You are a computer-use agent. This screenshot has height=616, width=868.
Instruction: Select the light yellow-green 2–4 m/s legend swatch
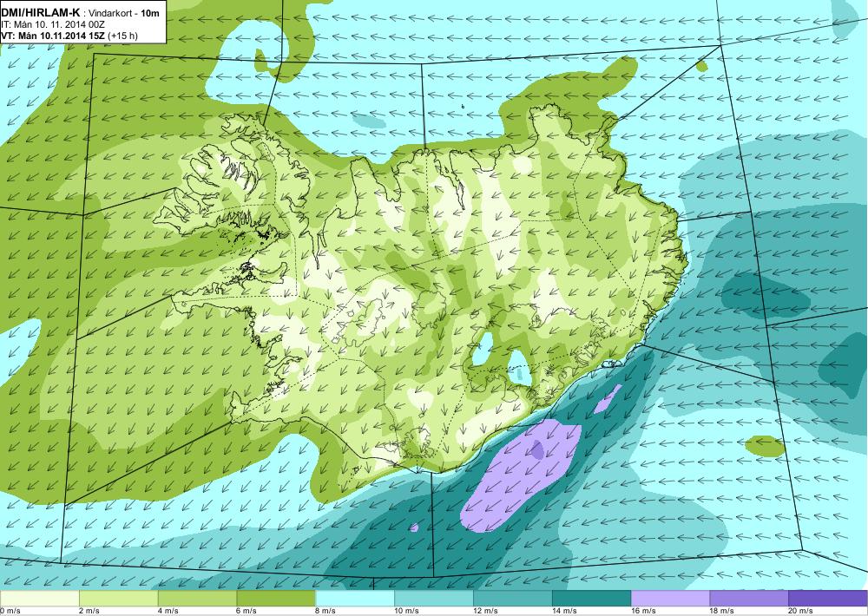click(x=118, y=599)
